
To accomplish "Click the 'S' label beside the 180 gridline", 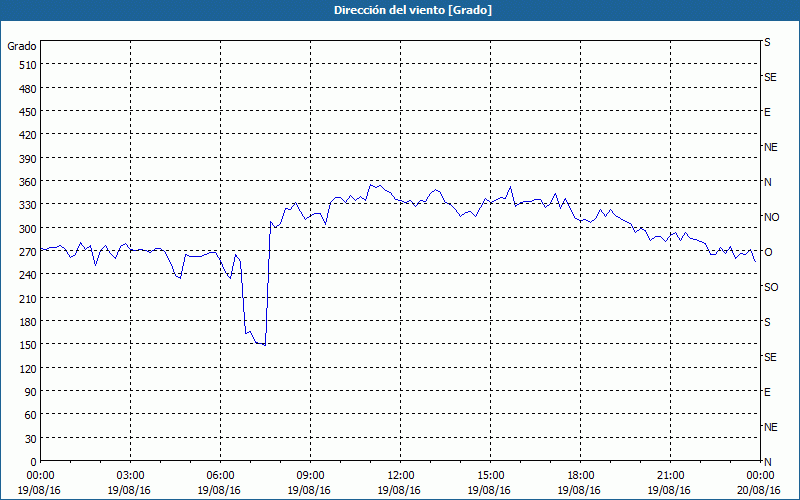I will coord(767,322).
